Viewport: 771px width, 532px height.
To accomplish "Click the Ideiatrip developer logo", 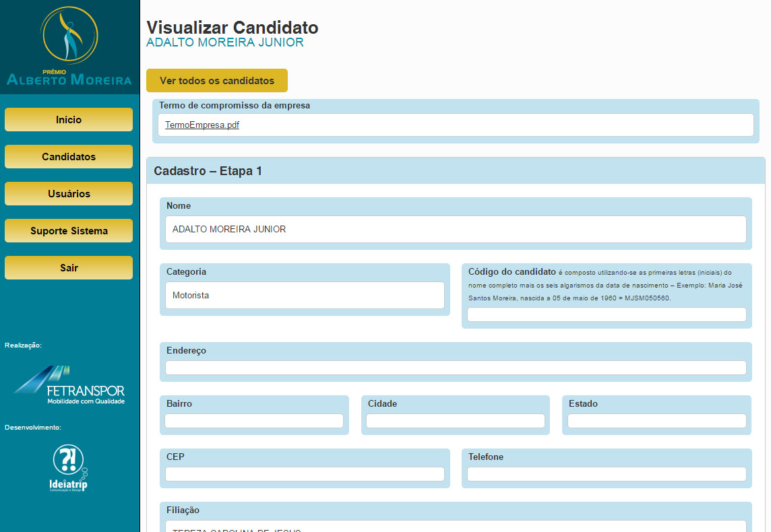I will pyautogui.click(x=69, y=467).
